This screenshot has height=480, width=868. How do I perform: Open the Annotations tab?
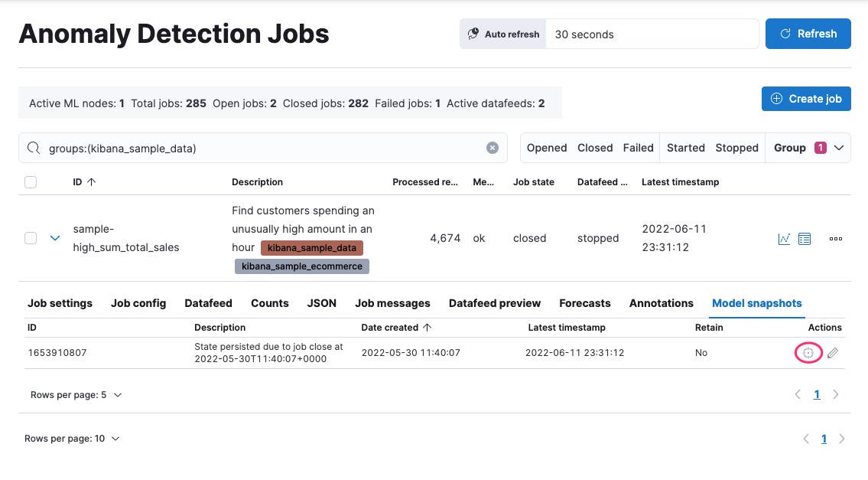point(661,303)
